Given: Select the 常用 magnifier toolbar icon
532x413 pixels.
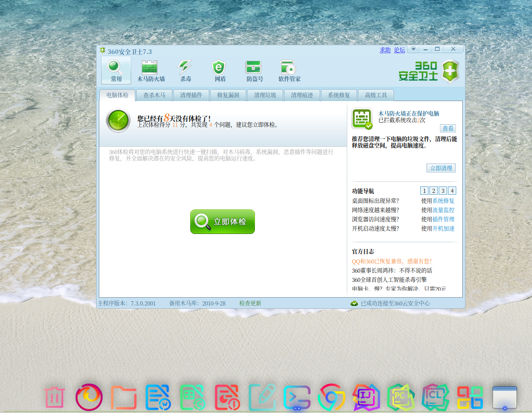Looking at the screenshot, I should [x=116, y=70].
